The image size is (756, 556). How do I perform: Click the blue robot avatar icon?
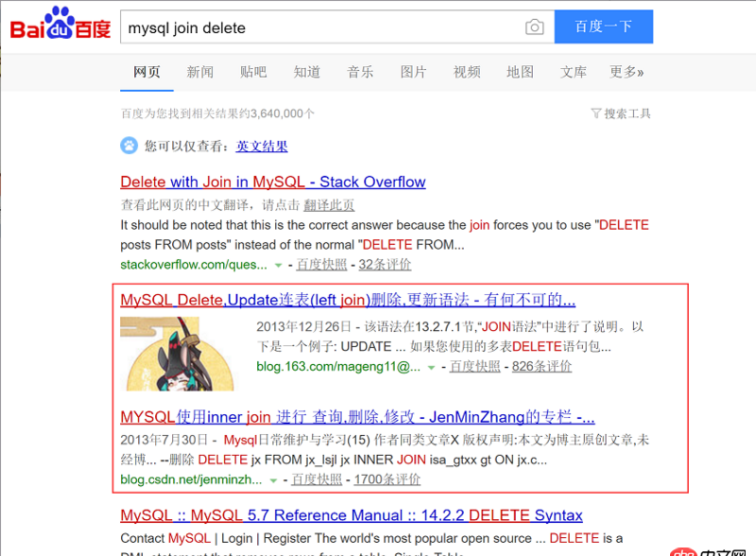pyautogui.click(x=127, y=148)
